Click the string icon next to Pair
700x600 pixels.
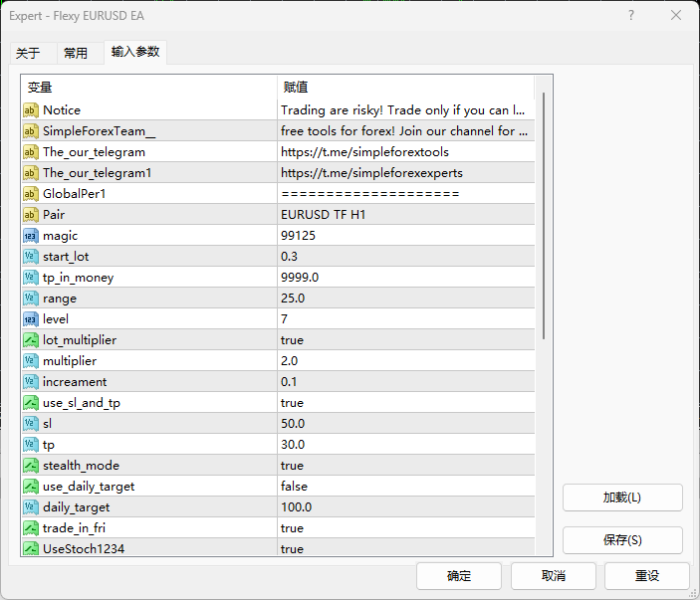point(30,215)
